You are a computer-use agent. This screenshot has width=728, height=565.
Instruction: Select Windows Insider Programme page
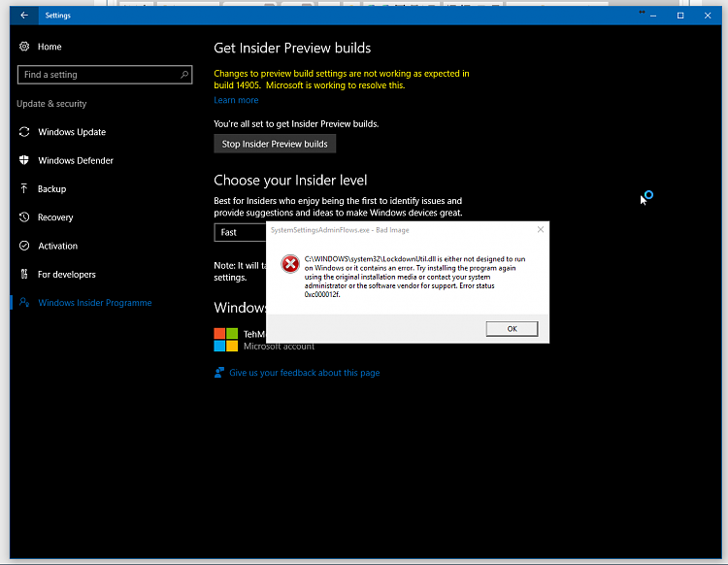pyautogui.click(x=95, y=303)
